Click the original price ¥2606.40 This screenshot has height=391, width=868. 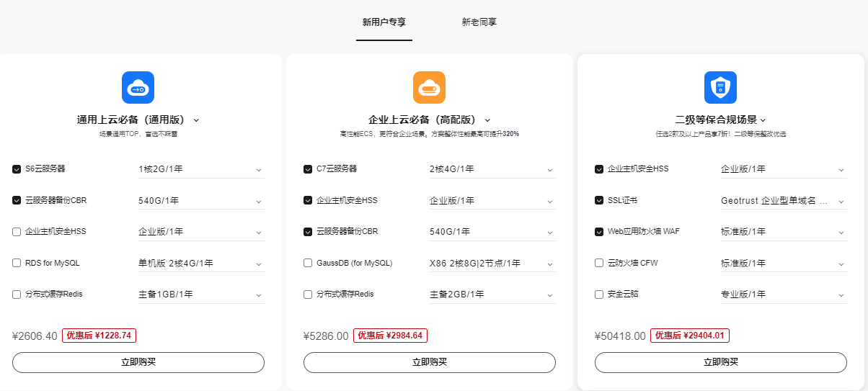[x=35, y=336]
